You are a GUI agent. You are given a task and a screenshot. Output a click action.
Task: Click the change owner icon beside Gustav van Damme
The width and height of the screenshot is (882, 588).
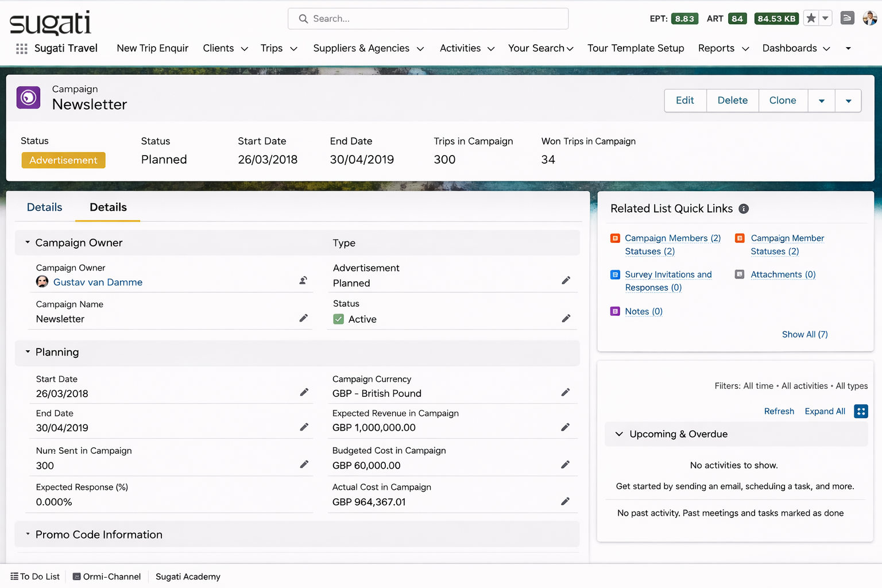(x=303, y=281)
